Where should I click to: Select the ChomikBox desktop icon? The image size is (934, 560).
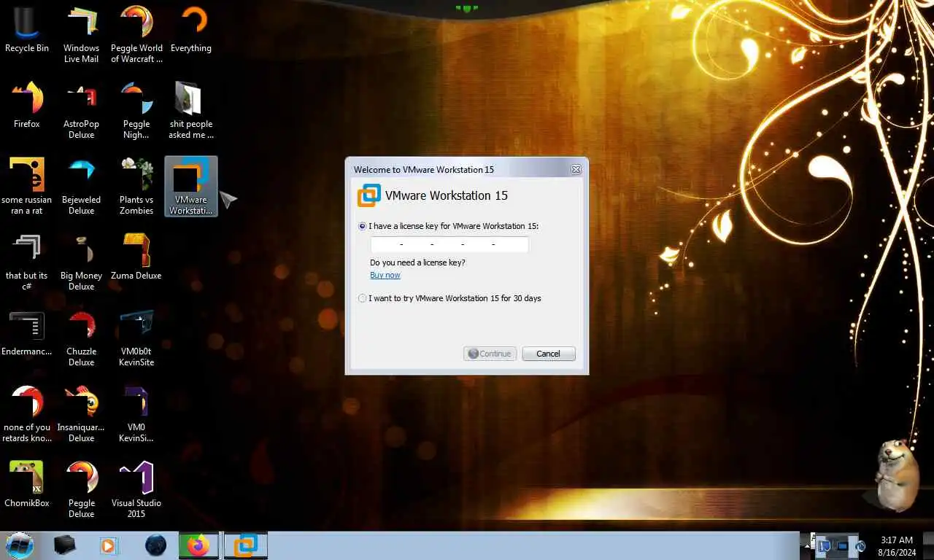pos(27,485)
